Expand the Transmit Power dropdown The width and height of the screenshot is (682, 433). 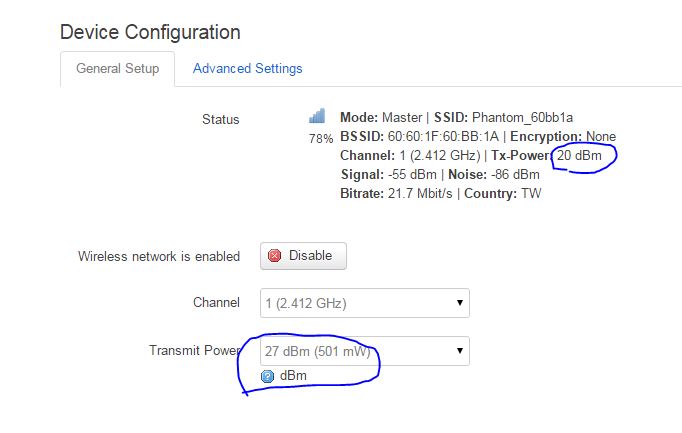[364, 351]
